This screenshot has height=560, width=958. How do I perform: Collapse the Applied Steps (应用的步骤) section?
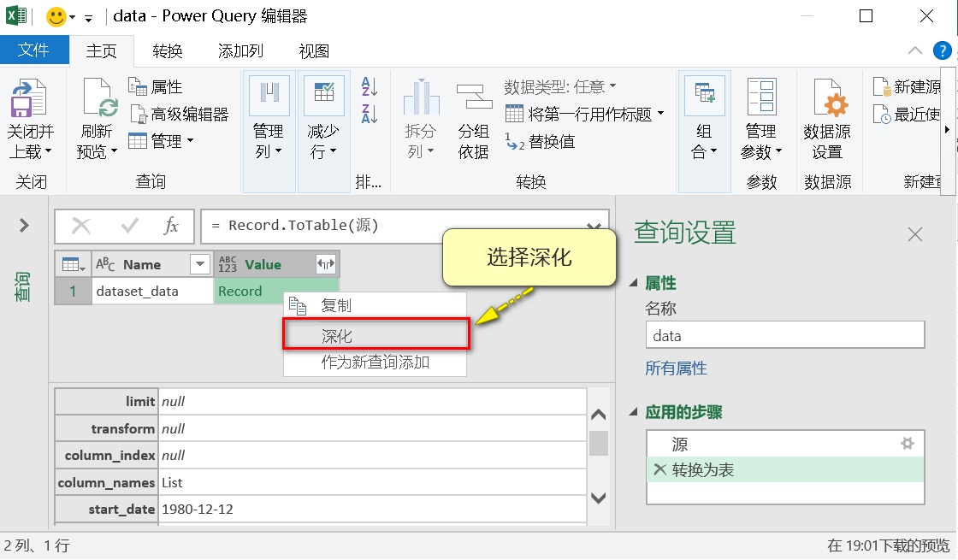point(634,412)
